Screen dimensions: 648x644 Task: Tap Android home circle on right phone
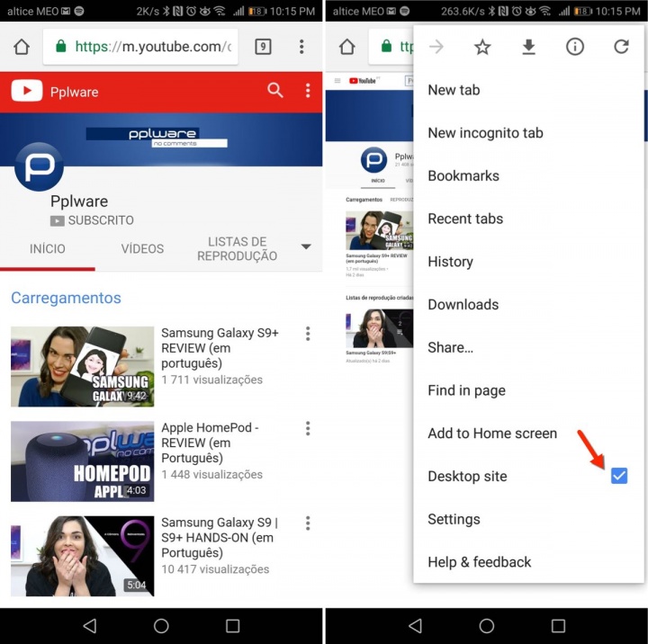point(487,626)
